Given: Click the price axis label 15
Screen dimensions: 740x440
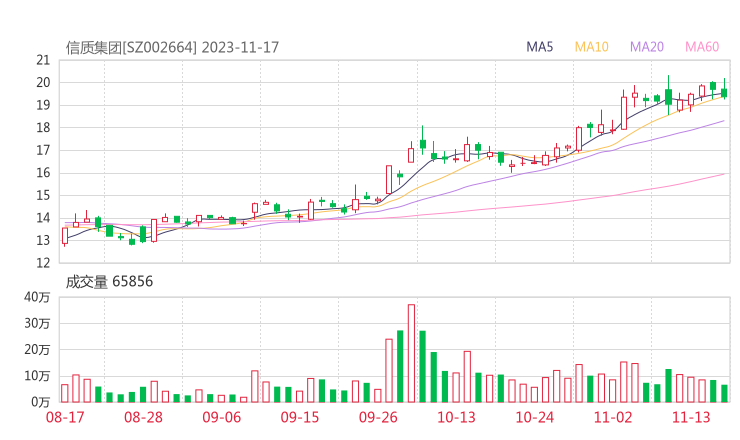Looking at the screenshot, I should pyautogui.click(x=43, y=195).
